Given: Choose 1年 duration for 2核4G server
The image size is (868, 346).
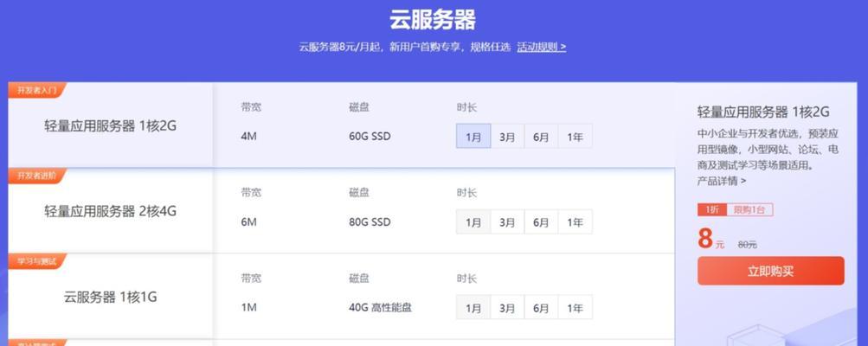Looking at the screenshot, I should pyautogui.click(x=575, y=222).
